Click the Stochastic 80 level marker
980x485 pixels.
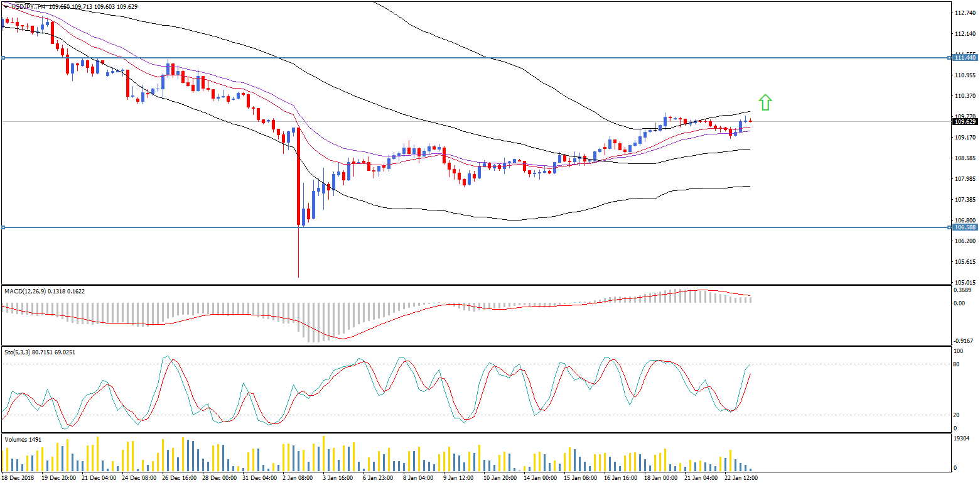tap(957, 364)
